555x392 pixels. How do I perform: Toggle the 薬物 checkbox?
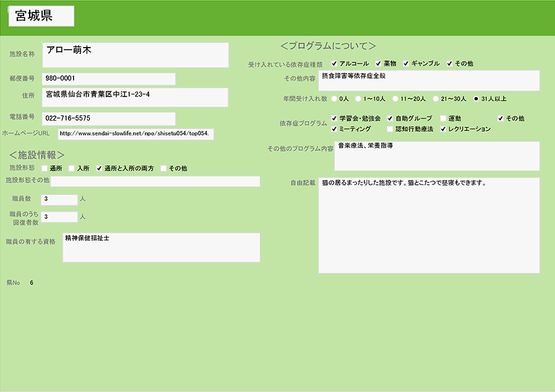[379, 64]
